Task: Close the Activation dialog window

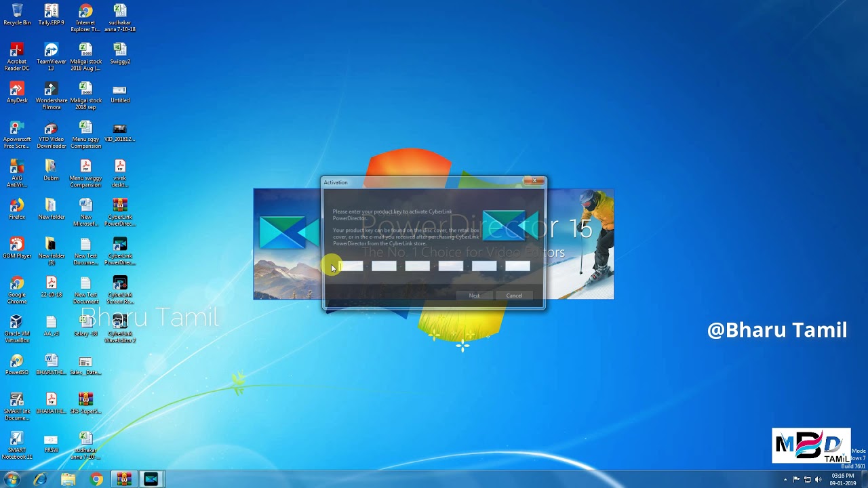Action: 534,181
